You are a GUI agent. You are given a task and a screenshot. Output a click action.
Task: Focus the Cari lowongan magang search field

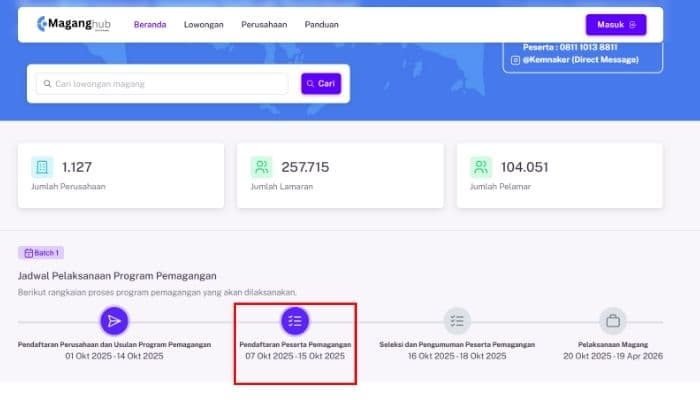[x=162, y=84]
